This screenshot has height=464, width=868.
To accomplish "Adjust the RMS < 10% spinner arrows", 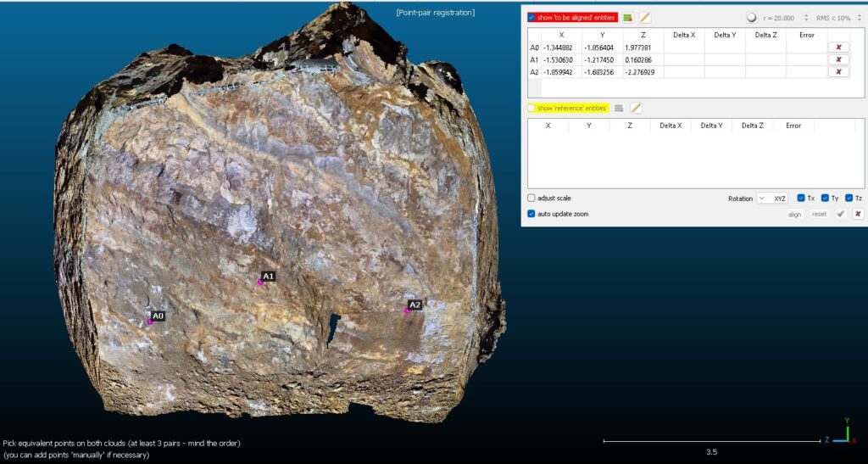I will 858,18.
